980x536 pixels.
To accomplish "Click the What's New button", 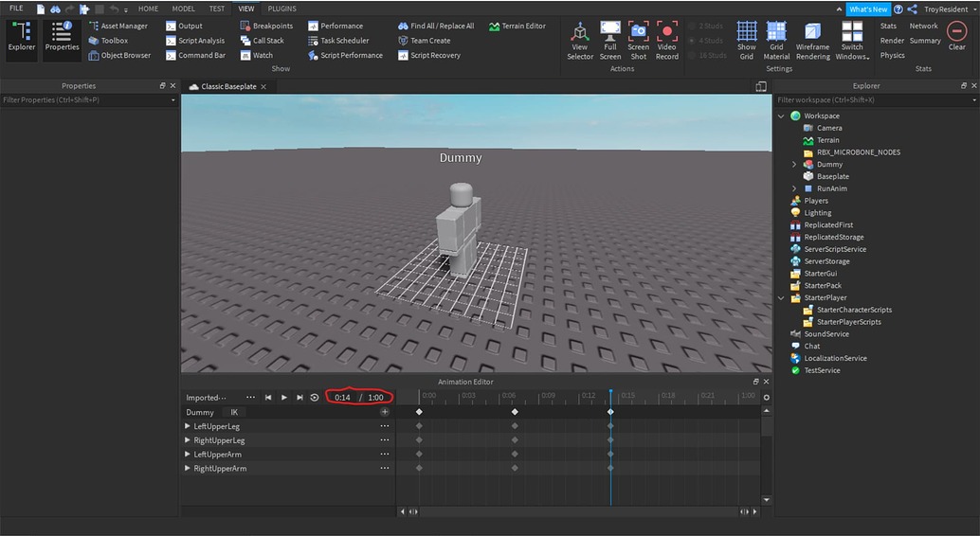I will (867, 9).
